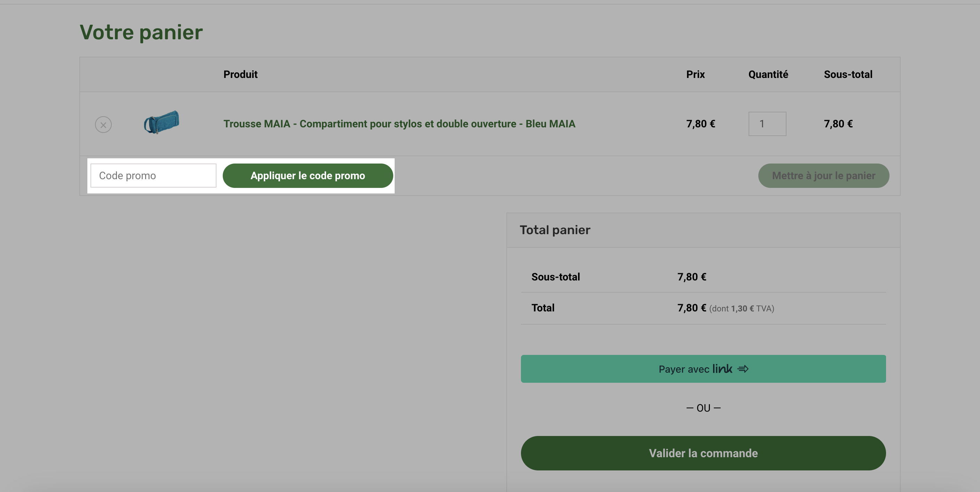Image resolution: width=980 pixels, height=492 pixels.
Task: Click the Votre panier heading
Action: pos(141,32)
